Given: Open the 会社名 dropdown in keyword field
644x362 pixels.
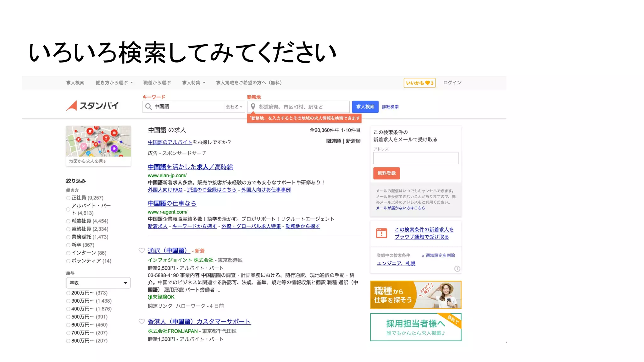Looking at the screenshot, I should click(x=234, y=107).
